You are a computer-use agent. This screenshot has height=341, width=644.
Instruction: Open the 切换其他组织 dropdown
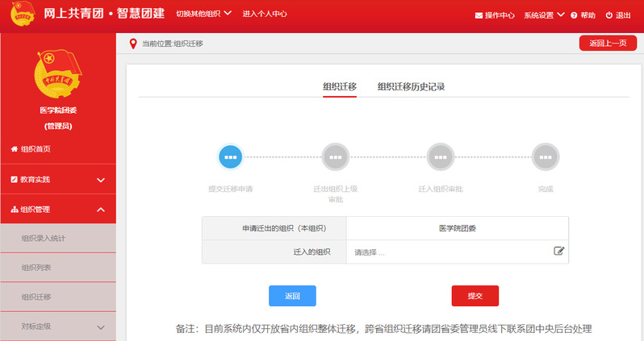coord(203,14)
